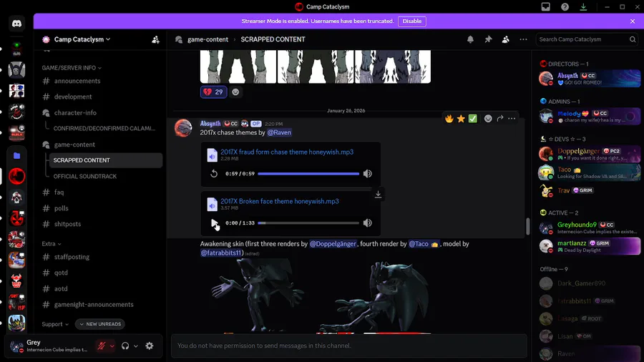Open CONFIRMED/DECONFIRMED CALAMI... thread
644x362 pixels.
point(106,129)
